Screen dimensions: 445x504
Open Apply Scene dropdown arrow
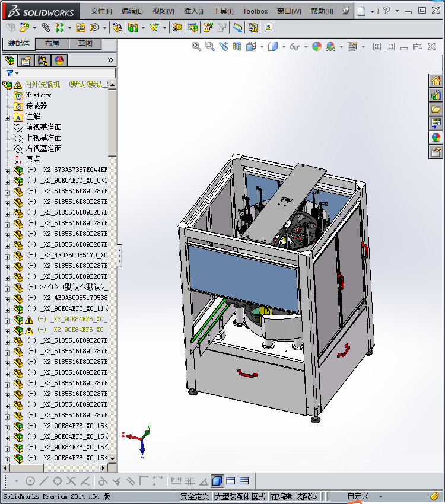click(342, 47)
